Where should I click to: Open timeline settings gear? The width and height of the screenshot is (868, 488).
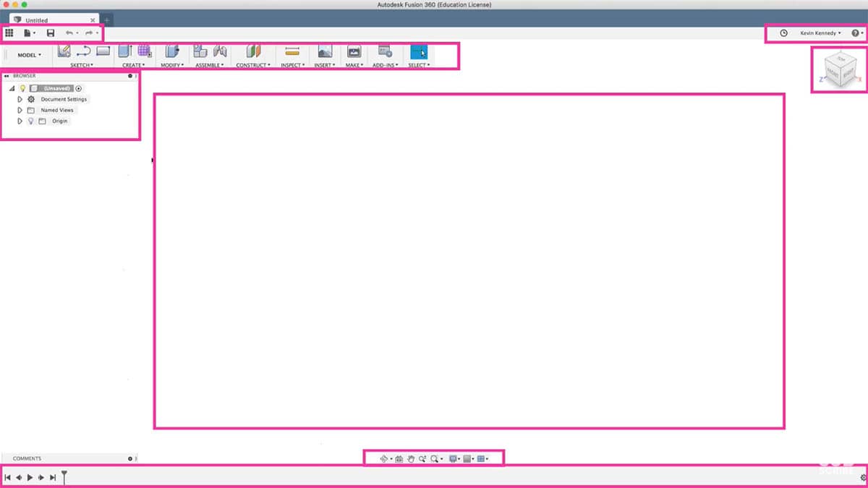click(863, 477)
